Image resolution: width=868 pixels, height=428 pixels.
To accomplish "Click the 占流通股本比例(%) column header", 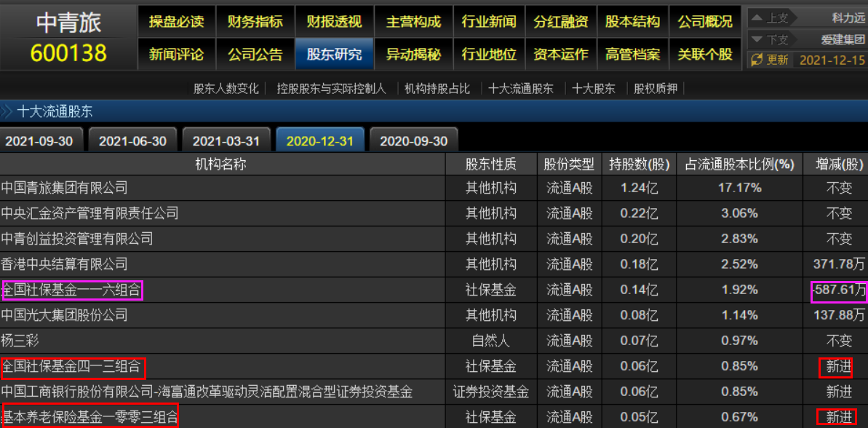I will tap(739, 164).
